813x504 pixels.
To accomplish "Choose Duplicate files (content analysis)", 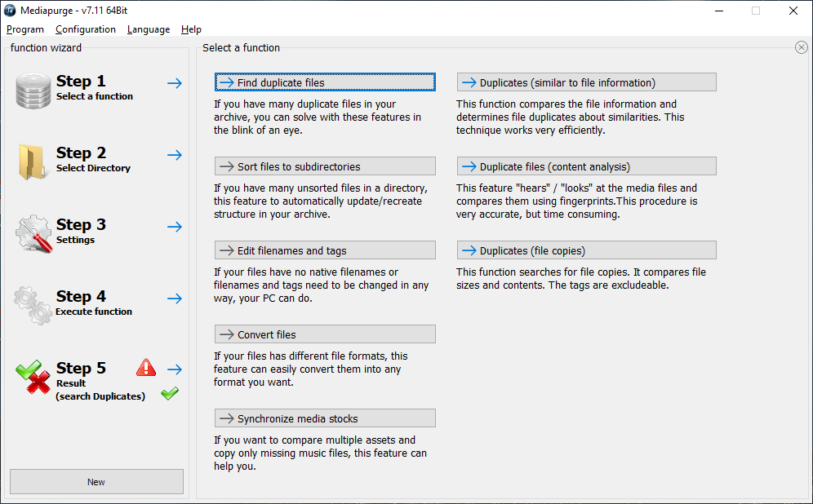I will coord(586,166).
